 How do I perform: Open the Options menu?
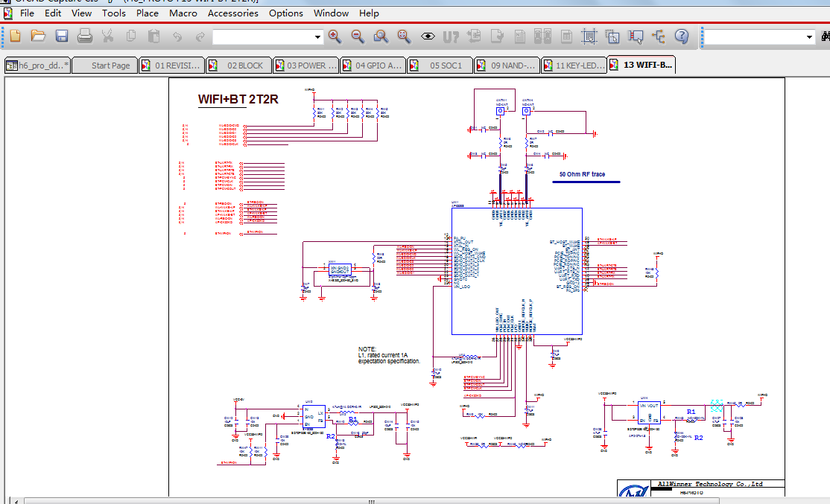286,13
